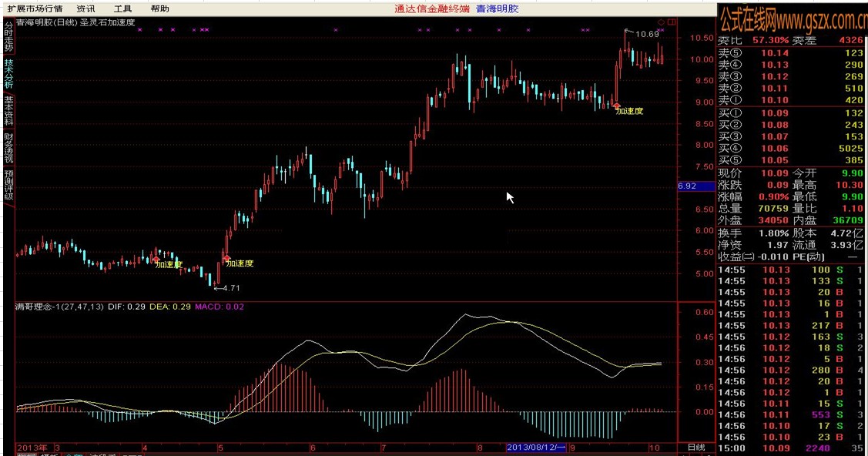Click the diamond icon at the chart's corner

click(x=661, y=22)
